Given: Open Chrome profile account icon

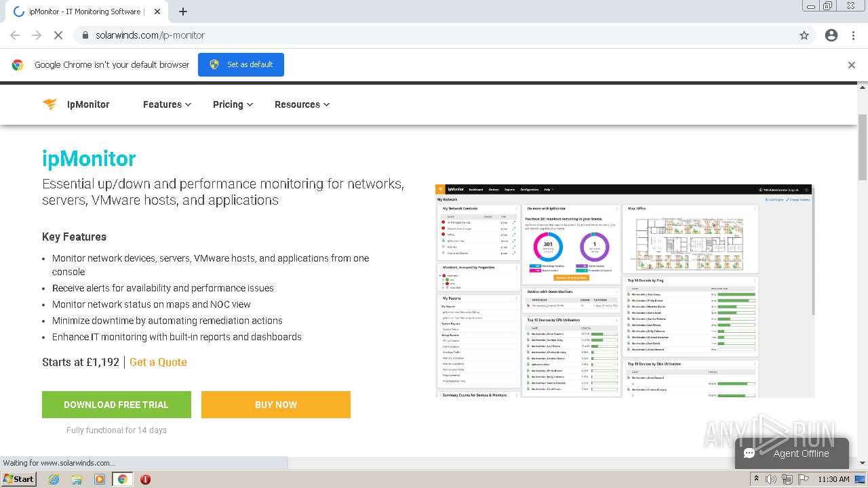Looking at the screenshot, I should [x=831, y=35].
